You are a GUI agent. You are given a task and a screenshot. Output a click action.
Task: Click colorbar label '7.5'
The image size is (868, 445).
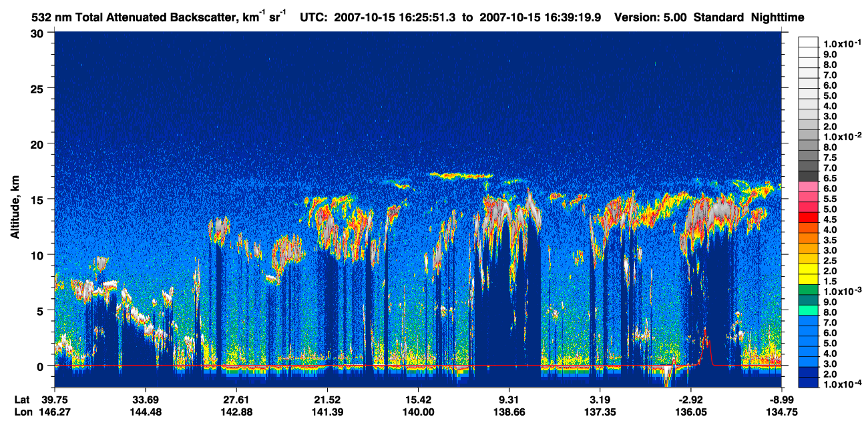(x=829, y=157)
